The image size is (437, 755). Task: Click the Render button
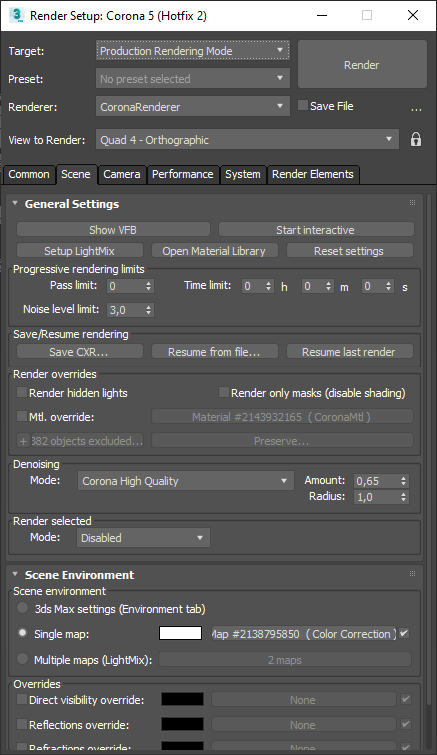pyautogui.click(x=362, y=65)
